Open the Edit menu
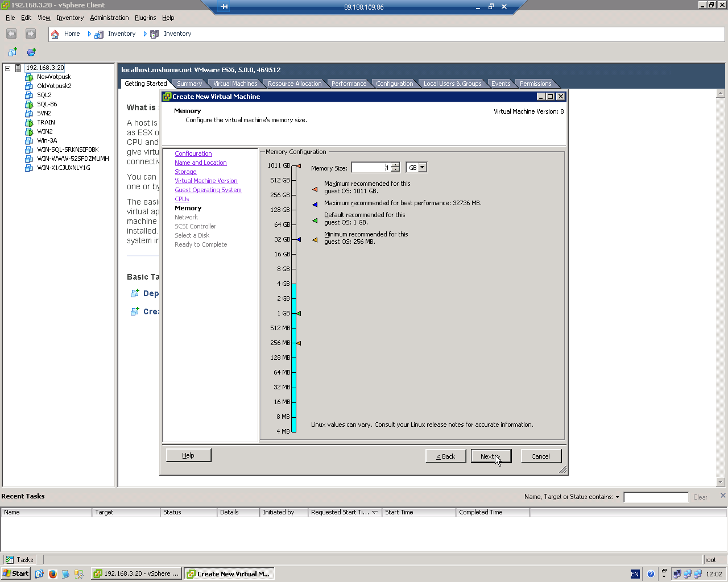Image resolution: width=728 pixels, height=582 pixels. pos(26,18)
